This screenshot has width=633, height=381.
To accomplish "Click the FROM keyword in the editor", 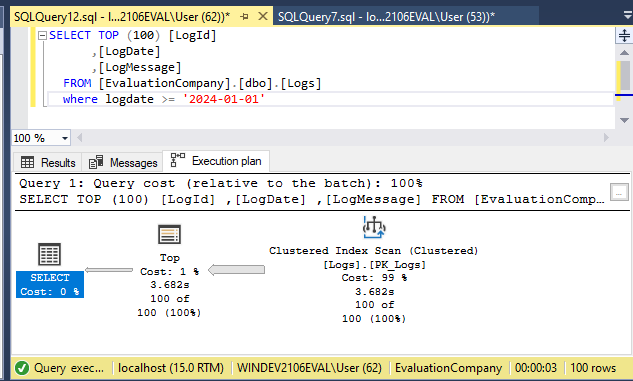I will click(x=77, y=83).
